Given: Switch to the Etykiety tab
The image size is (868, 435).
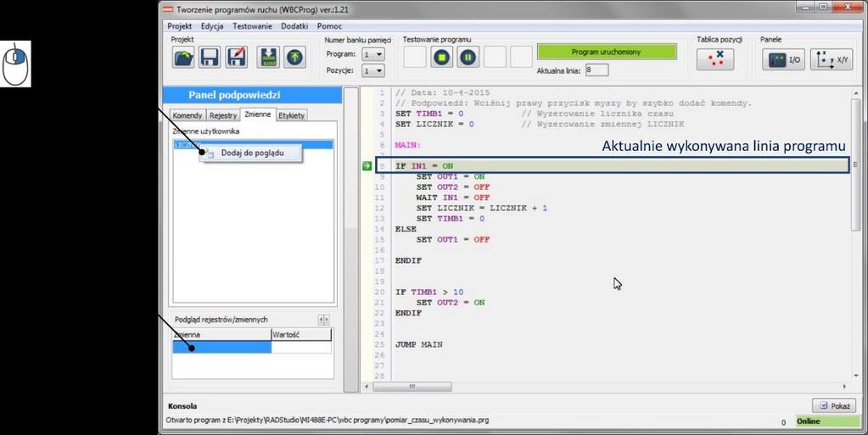Looking at the screenshot, I should [x=291, y=115].
